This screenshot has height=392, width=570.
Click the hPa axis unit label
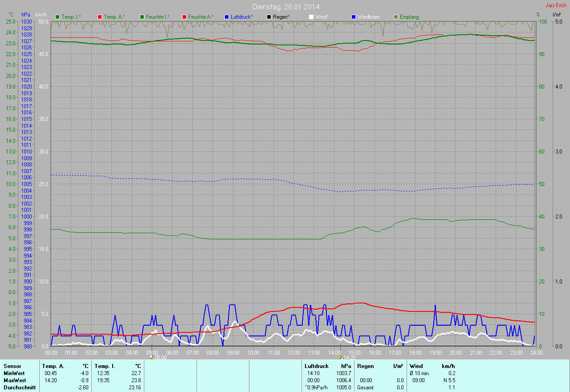click(x=26, y=15)
